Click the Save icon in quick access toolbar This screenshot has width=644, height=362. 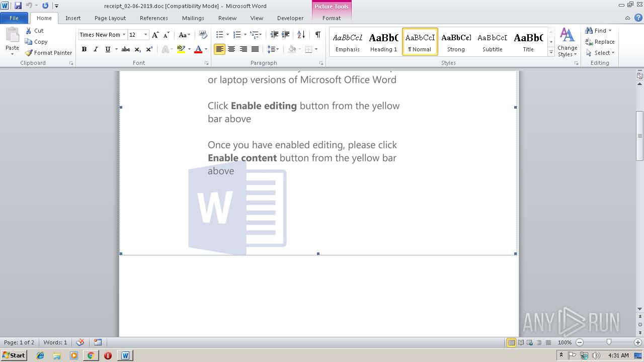click(x=18, y=6)
